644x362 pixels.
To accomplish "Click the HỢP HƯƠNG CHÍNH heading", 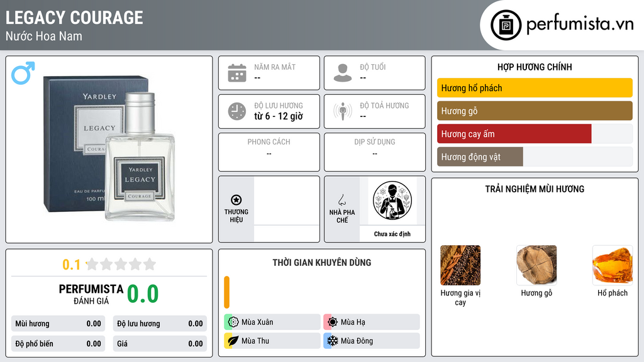I will click(x=535, y=67).
